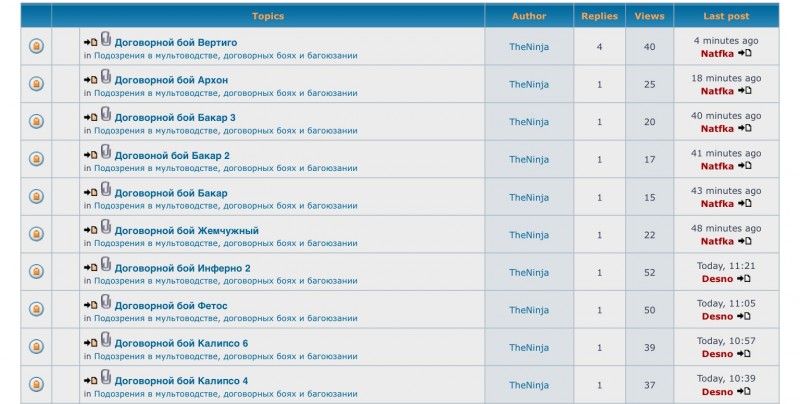The width and height of the screenshot is (800, 404).
Task: Click locked topic icon for Договорной бой Вертиго
Action: [36, 46]
